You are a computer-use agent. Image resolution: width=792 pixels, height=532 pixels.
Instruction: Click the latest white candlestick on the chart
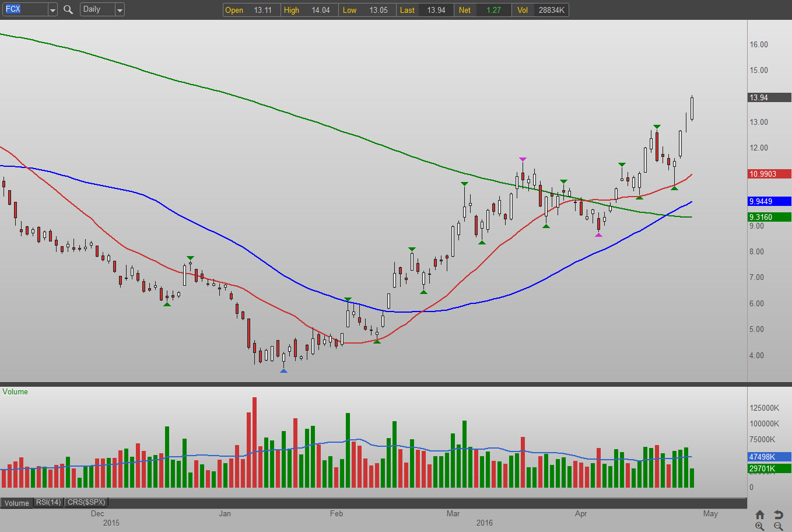pyautogui.click(x=692, y=108)
